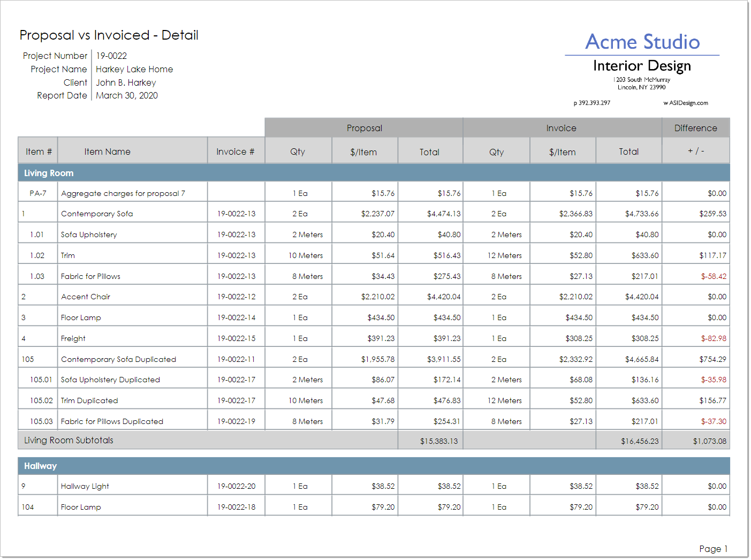Screen dimensions: 751x560
Task: Click the negative difference '$-82.98'
Action: click(x=714, y=338)
